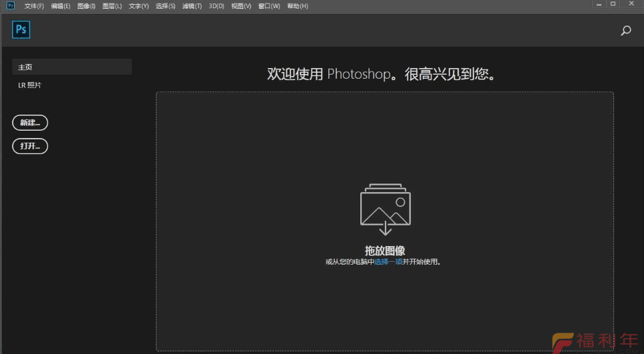Open the 文件(F) menu
Image resolution: width=644 pixels, height=354 pixels.
tap(34, 6)
